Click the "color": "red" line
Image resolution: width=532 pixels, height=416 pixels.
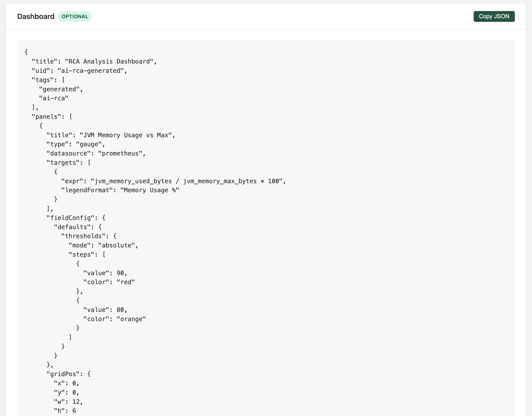click(x=109, y=282)
